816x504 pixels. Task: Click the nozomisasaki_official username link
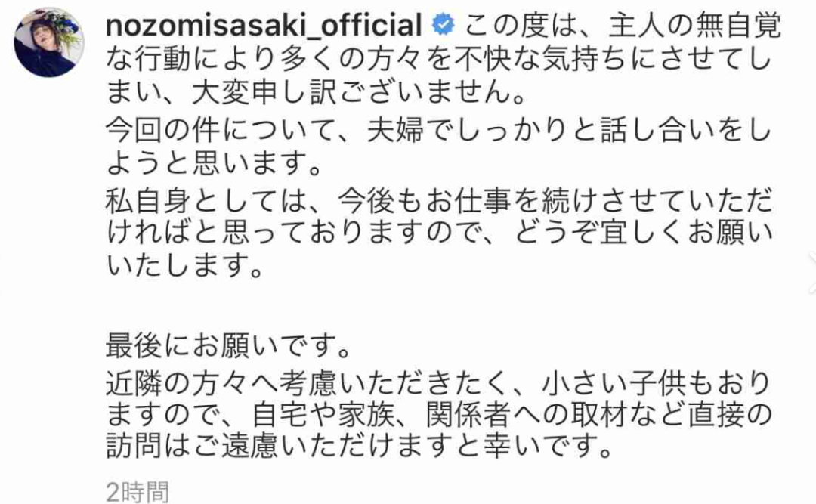click(264, 26)
